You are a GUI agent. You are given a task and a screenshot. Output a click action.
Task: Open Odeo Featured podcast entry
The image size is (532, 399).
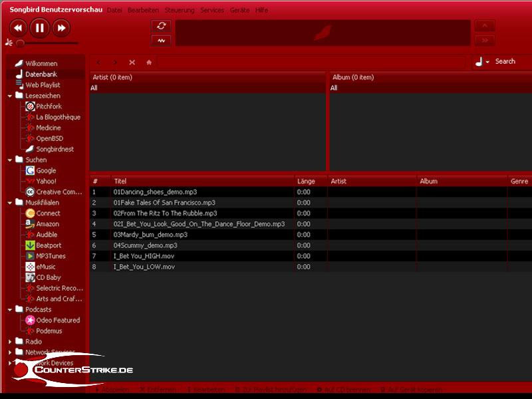tap(57, 320)
